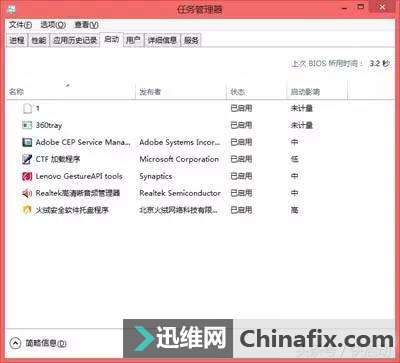Click the 360tray startup icon
400x363 pixels.
pyautogui.click(x=27, y=125)
